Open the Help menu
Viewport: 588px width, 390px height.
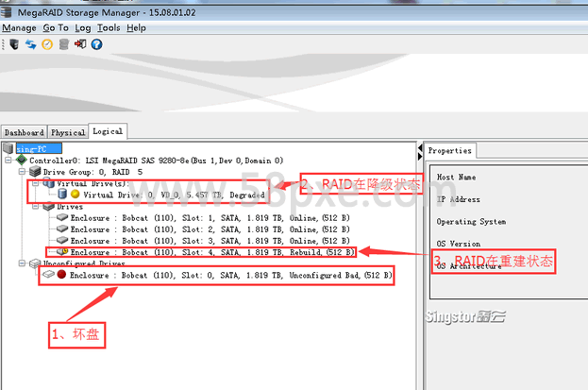[136, 28]
